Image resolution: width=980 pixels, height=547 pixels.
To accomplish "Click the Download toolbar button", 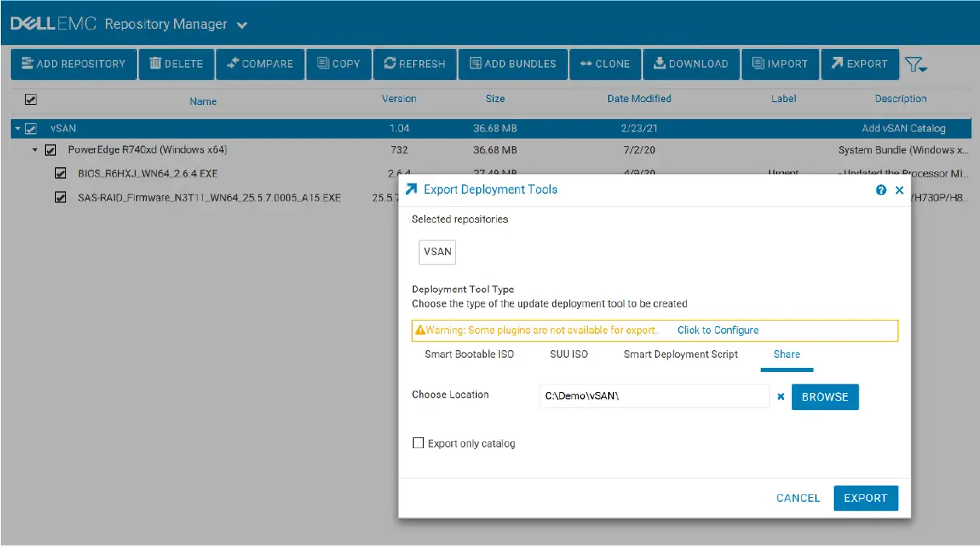I will (x=691, y=64).
